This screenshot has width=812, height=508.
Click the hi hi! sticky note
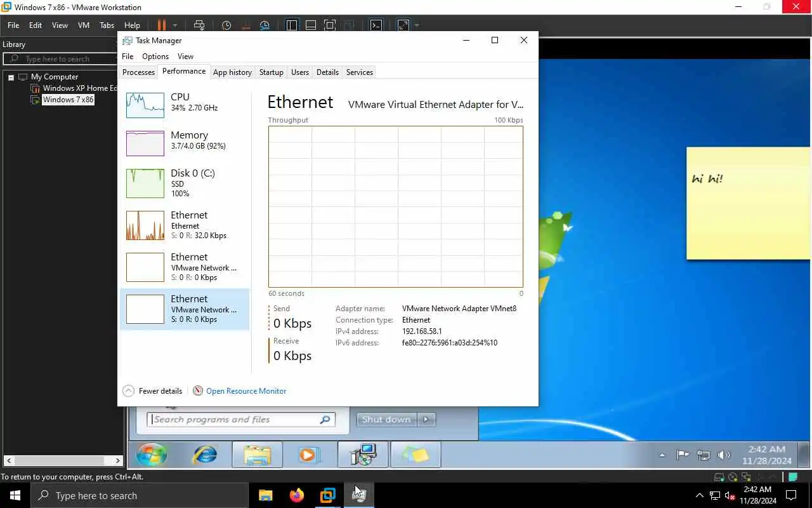click(x=749, y=203)
